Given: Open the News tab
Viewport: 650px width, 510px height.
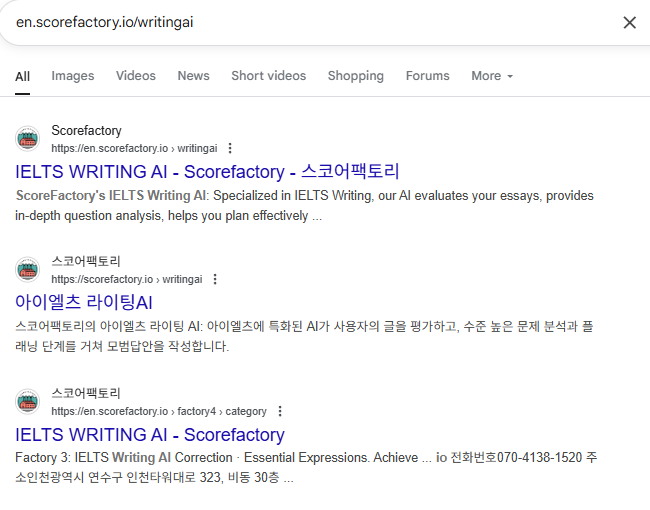Looking at the screenshot, I should 193,76.
